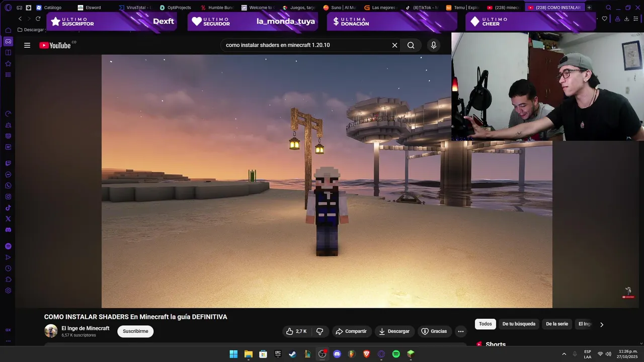The image size is (644, 362).
Task: Show hidden system tray icons chevron
Action: [x=564, y=354]
